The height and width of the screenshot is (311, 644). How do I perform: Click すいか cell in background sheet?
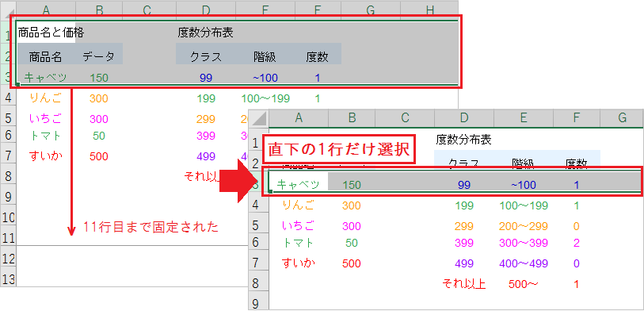[x=45, y=156]
